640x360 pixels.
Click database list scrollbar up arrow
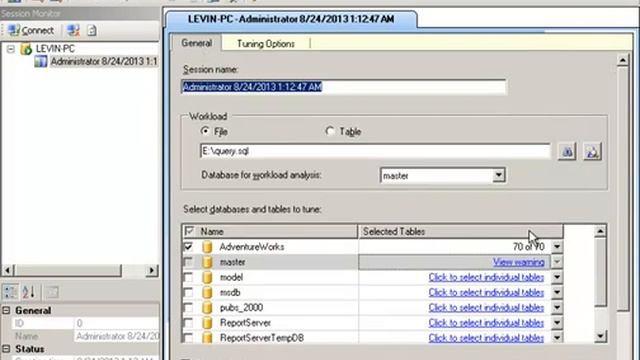point(600,231)
